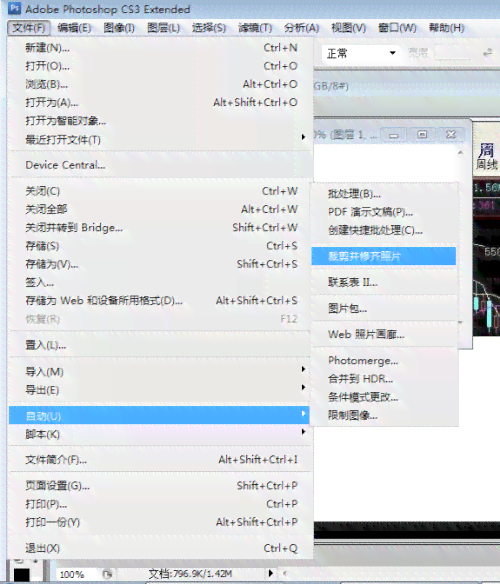Click the horizontal scrollbar left arrow
This screenshot has height=584, width=500.
286,573
